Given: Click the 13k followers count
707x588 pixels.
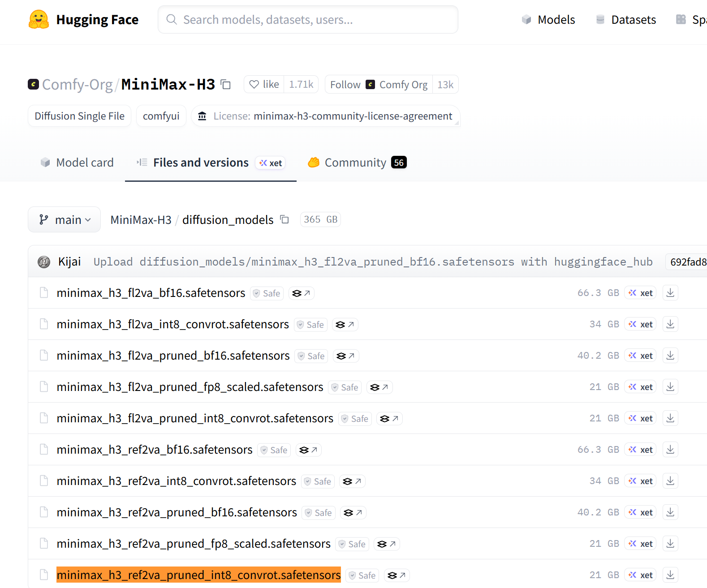Looking at the screenshot, I should (445, 84).
